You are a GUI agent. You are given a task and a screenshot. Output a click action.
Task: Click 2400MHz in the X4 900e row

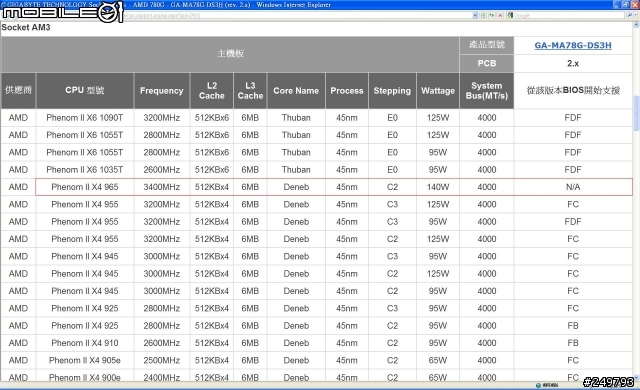(x=162, y=377)
